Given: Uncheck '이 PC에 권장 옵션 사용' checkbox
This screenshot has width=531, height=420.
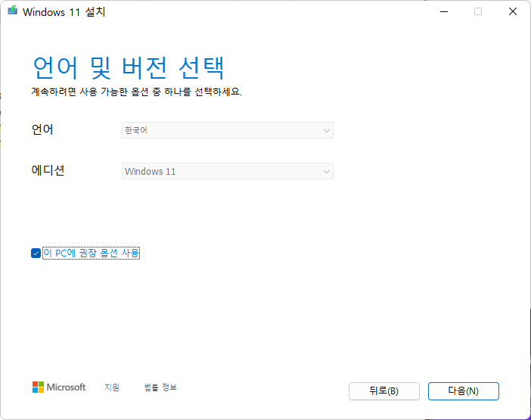Looking at the screenshot, I should 36,253.
